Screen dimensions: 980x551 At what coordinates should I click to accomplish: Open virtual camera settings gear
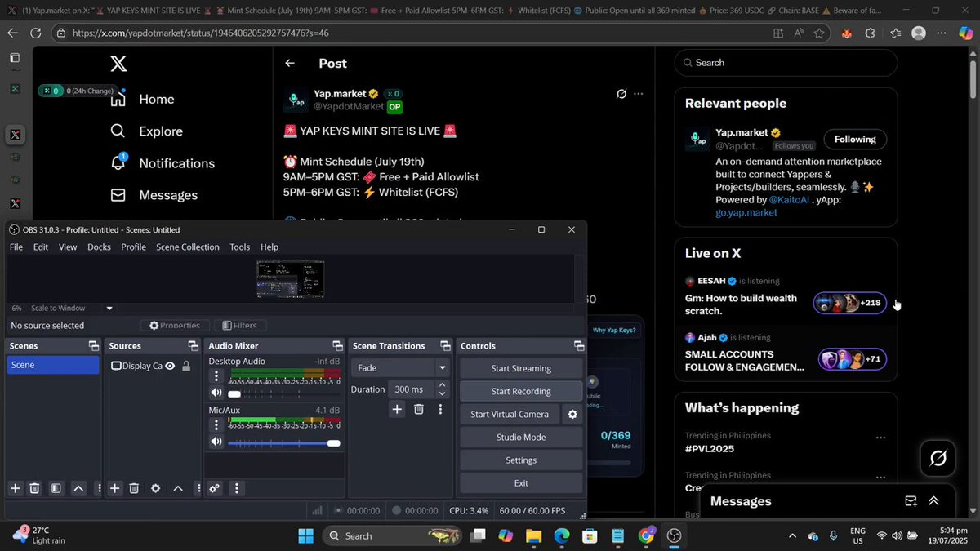tap(572, 414)
